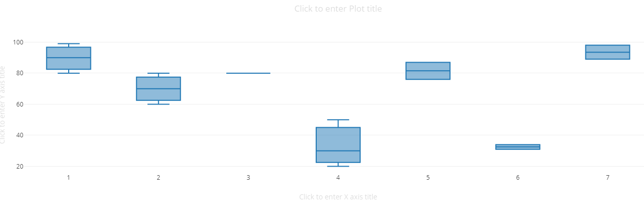Select the box plot for category 1
Image resolution: width=644 pixels, height=210 pixels.
[69, 58]
